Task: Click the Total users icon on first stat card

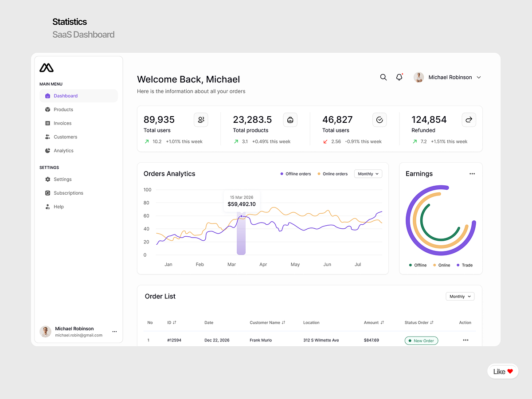Action: click(x=201, y=120)
